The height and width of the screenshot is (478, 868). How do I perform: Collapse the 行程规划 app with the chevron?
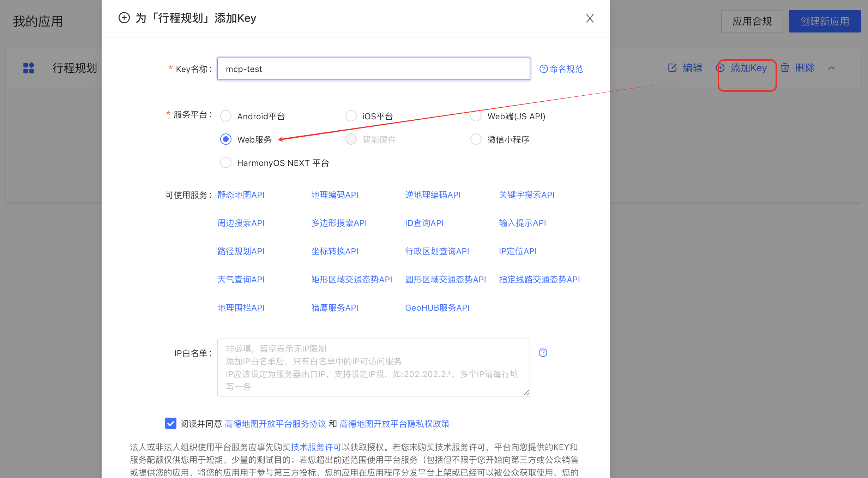click(x=831, y=68)
